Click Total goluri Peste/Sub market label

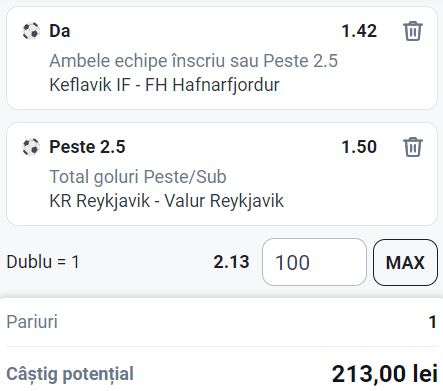pyautogui.click(x=138, y=177)
